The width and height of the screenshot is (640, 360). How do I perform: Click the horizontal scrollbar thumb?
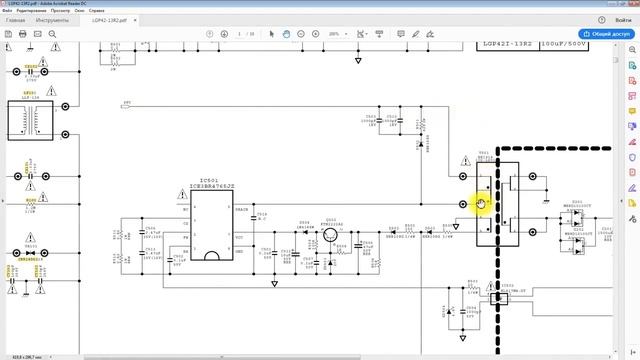[x=222, y=357]
